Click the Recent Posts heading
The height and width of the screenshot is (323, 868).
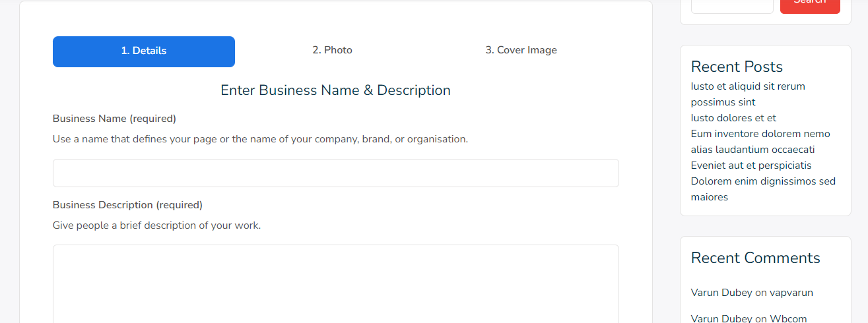coord(737,67)
